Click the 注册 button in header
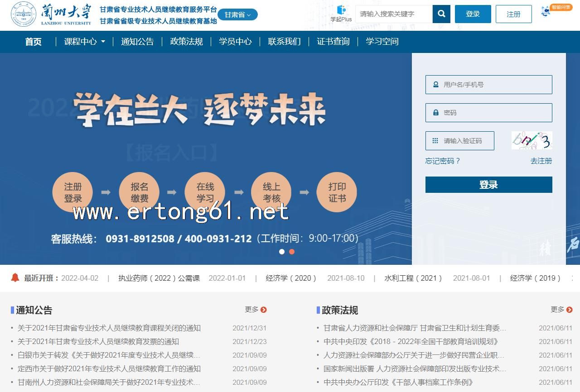 point(513,14)
